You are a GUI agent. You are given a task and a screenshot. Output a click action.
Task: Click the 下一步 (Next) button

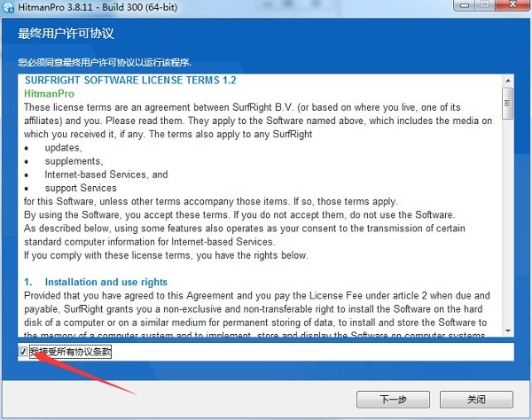tap(393, 400)
